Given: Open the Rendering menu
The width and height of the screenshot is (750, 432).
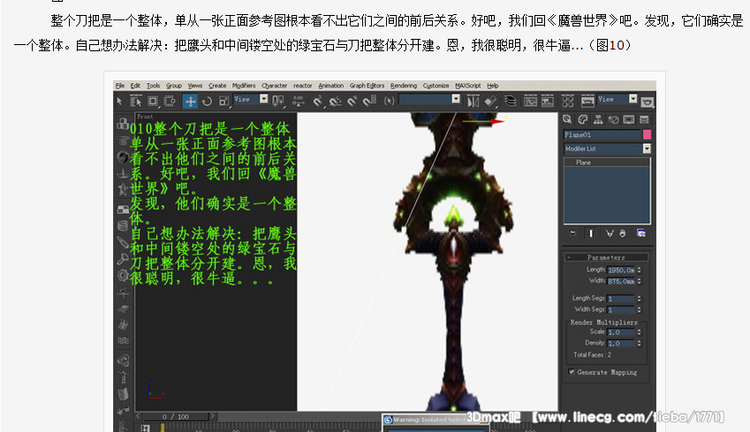Looking at the screenshot, I should (x=404, y=86).
